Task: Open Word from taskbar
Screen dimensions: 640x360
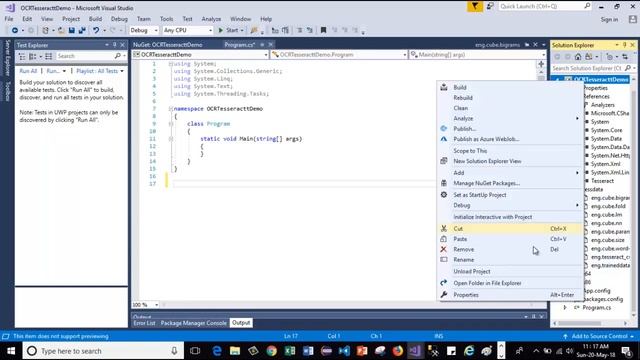Action: (x=308, y=351)
